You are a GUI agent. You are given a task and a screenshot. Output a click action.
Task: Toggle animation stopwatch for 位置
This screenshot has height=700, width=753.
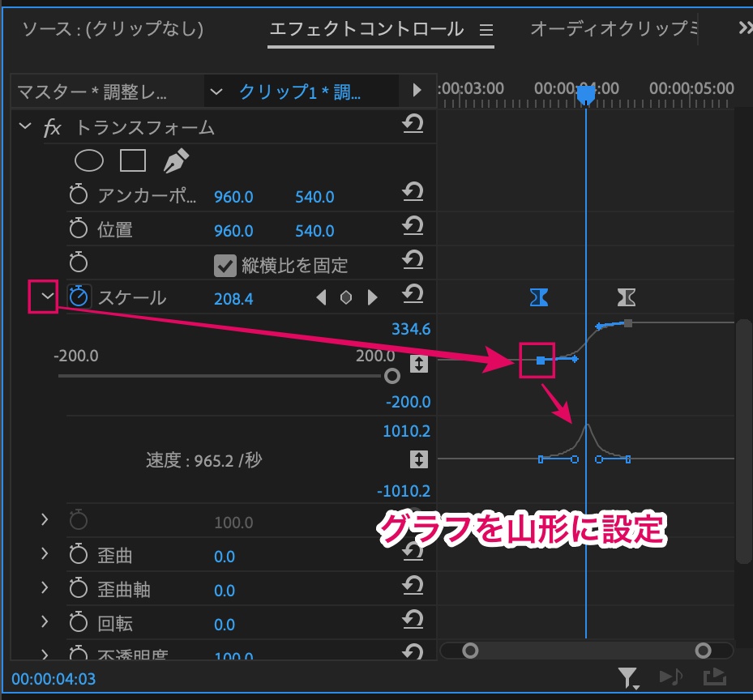[79, 228]
